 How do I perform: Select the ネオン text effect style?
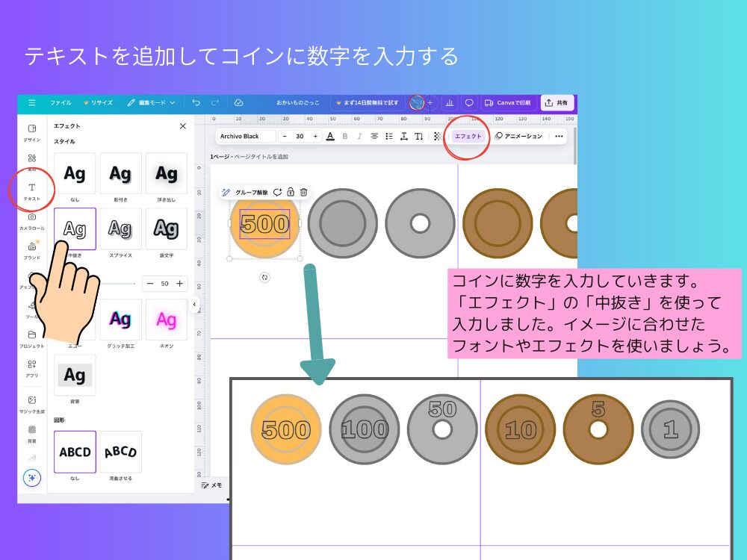[165, 320]
